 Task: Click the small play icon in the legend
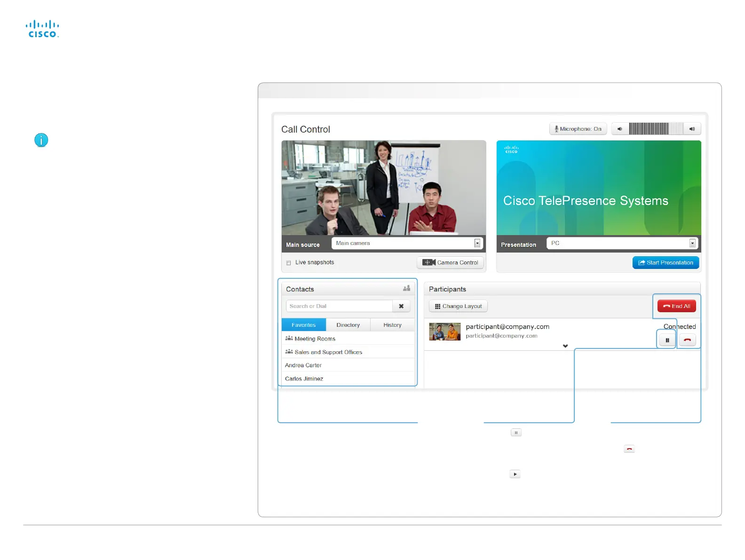coord(515,474)
